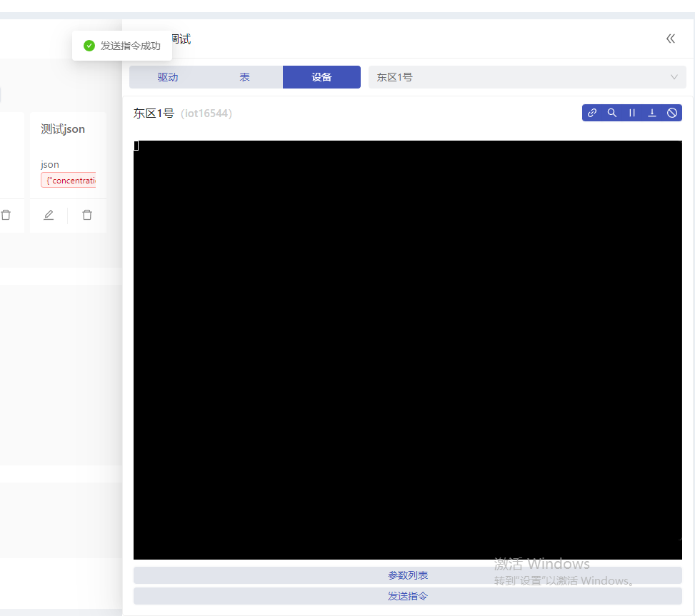Click the 参数列表 button
695x616 pixels.
pos(408,575)
